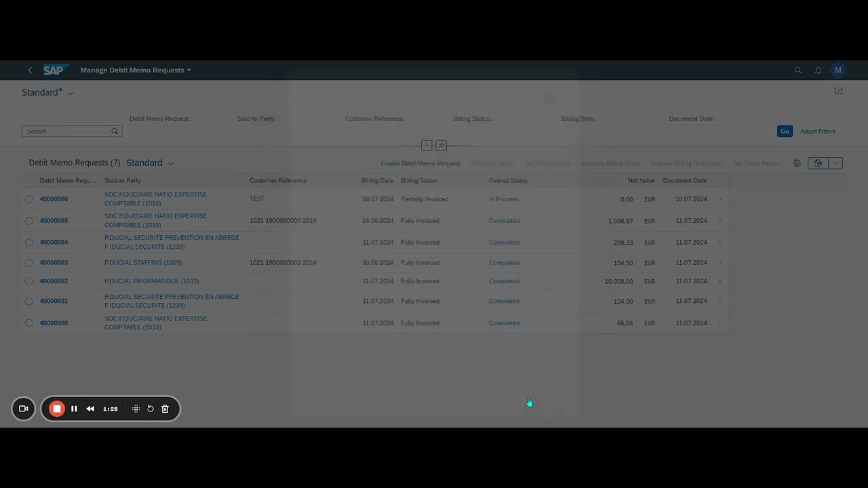Expand the Standard* page variant dropdown
The image size is (868, 488).
coord(71,94)
